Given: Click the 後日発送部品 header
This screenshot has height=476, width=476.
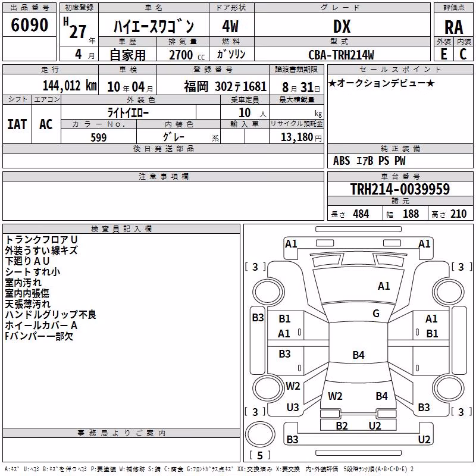Looking at the screenshot, I should [x=163, y=148].
